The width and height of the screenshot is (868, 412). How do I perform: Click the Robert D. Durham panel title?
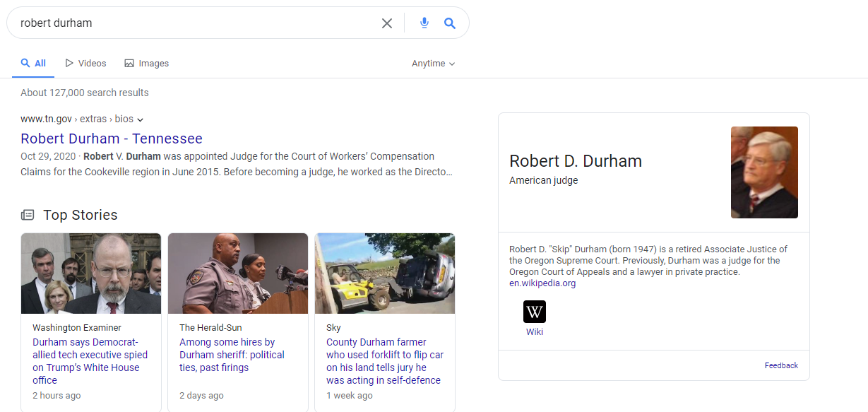[x=576, y=161]
